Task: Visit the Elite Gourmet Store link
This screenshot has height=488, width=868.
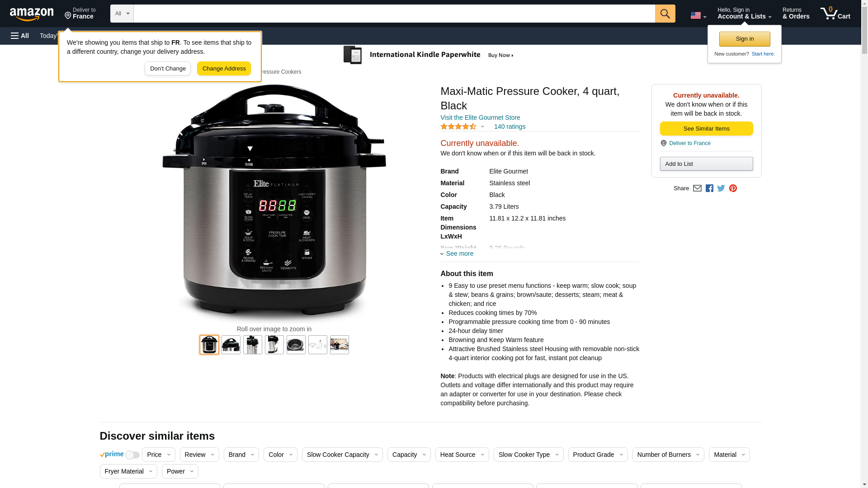Action: tap(480, 117)
